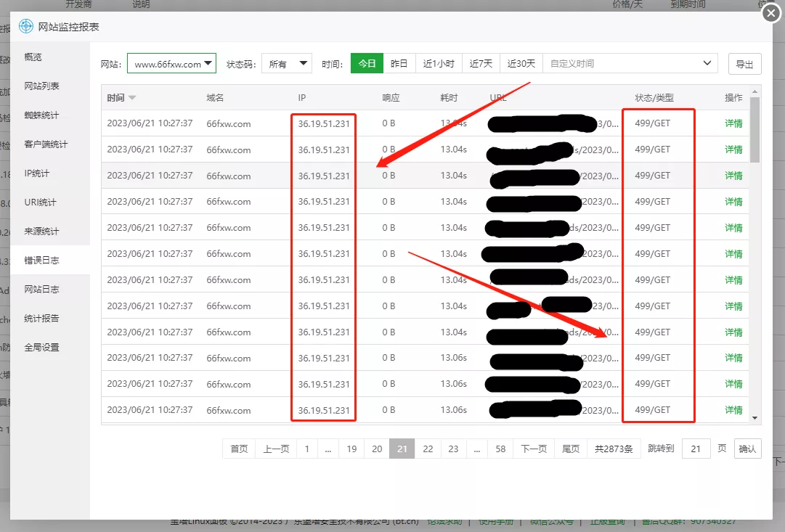Click the 网站监控报表 logo icon

(26, 27)
